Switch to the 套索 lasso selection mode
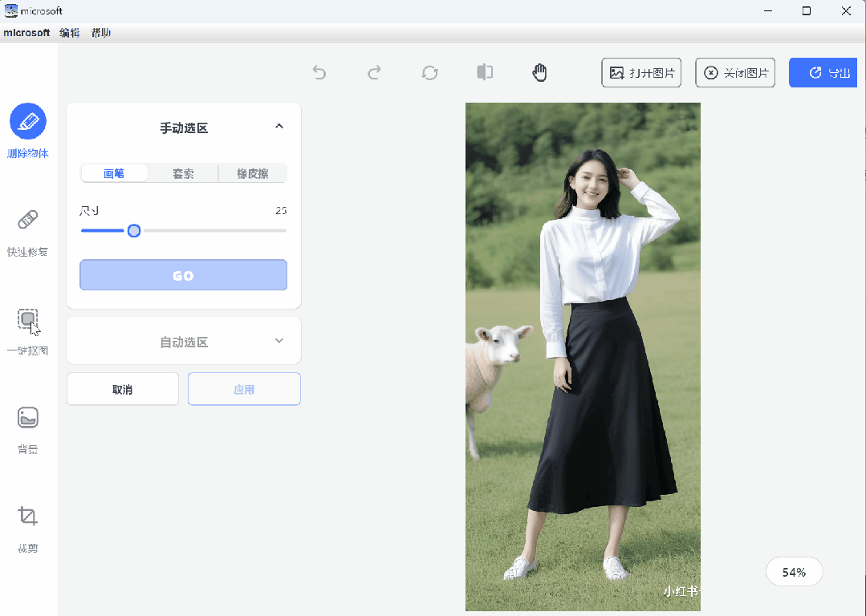866x616 pixels. pyautogui.click(x=183, y=173)
